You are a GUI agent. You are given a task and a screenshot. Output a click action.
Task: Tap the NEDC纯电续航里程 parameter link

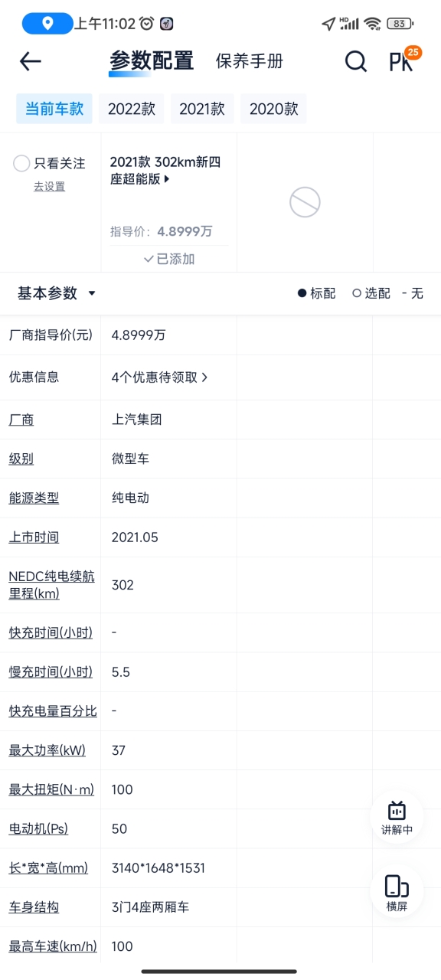pyautogui.click(x=52, y=585)
